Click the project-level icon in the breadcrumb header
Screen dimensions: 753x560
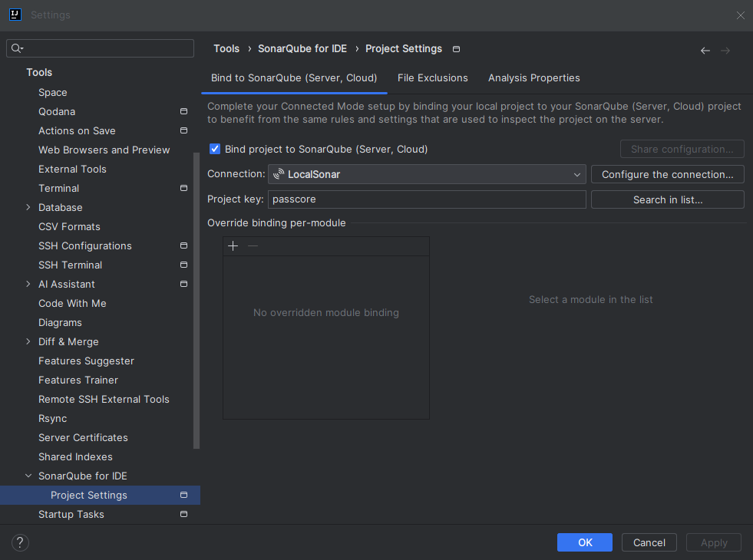click(x=456, y=49)
